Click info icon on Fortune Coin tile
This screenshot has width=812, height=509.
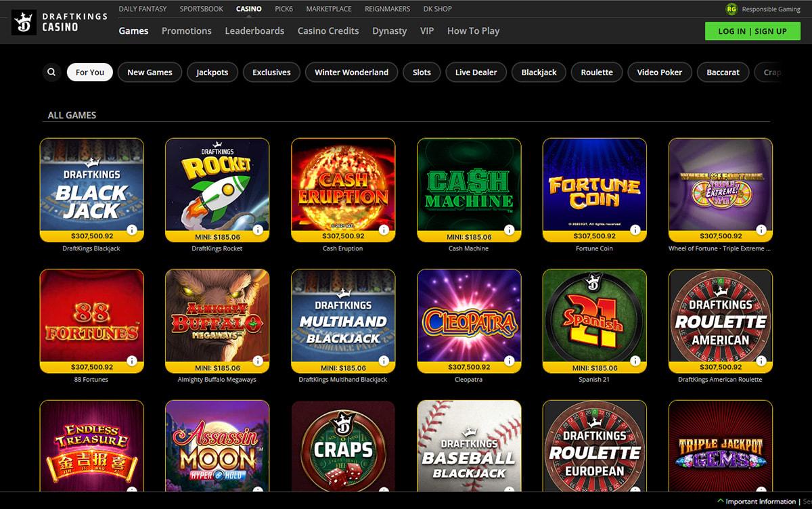point(635,230)
